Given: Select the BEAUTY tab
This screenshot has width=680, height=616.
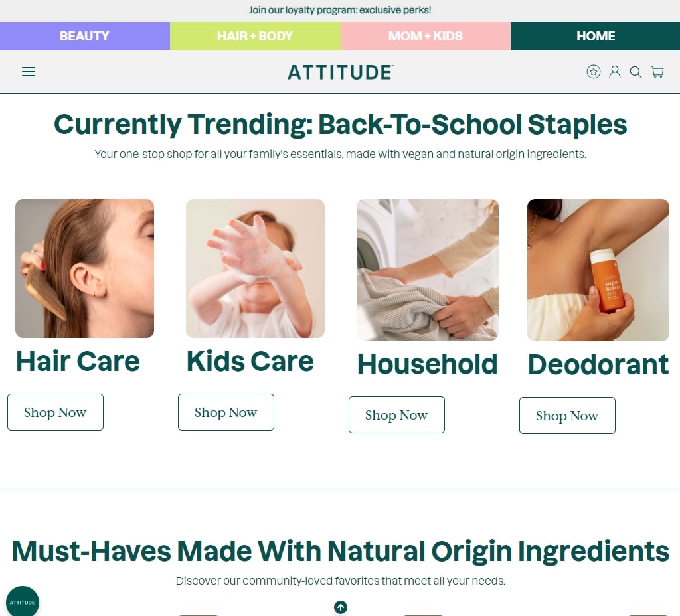Looking at the screenshot, I should coord(85,36).
